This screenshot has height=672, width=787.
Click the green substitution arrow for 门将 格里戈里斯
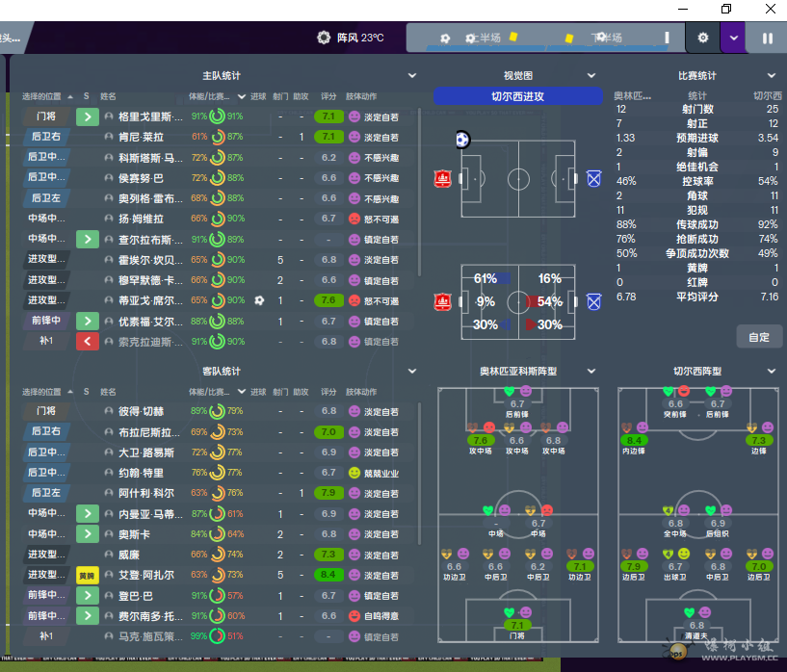87,116
